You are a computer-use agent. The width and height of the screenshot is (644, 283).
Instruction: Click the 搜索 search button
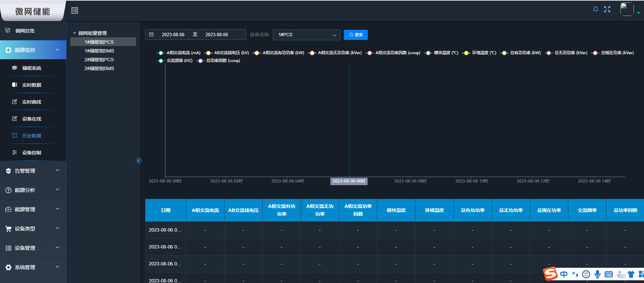point(356,35)
